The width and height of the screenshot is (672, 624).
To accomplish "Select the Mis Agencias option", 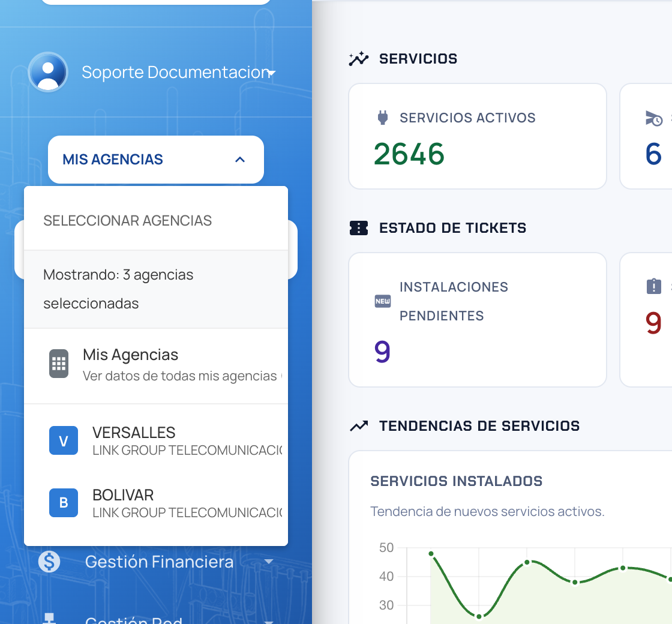I will click(156, 365).
